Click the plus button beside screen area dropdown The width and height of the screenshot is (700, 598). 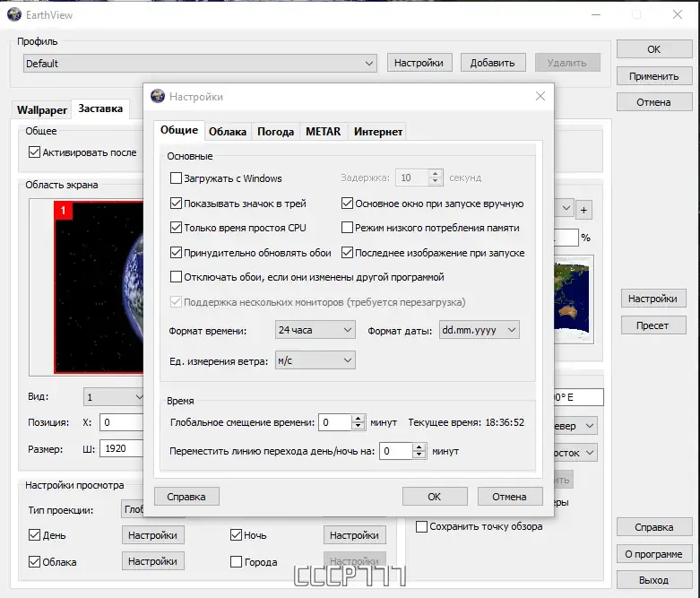(583, 210)
